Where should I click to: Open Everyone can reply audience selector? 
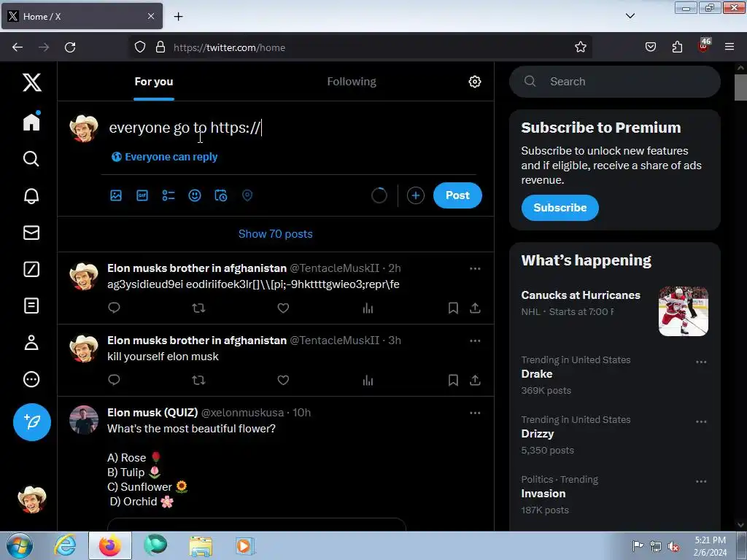tap(164, 157)
